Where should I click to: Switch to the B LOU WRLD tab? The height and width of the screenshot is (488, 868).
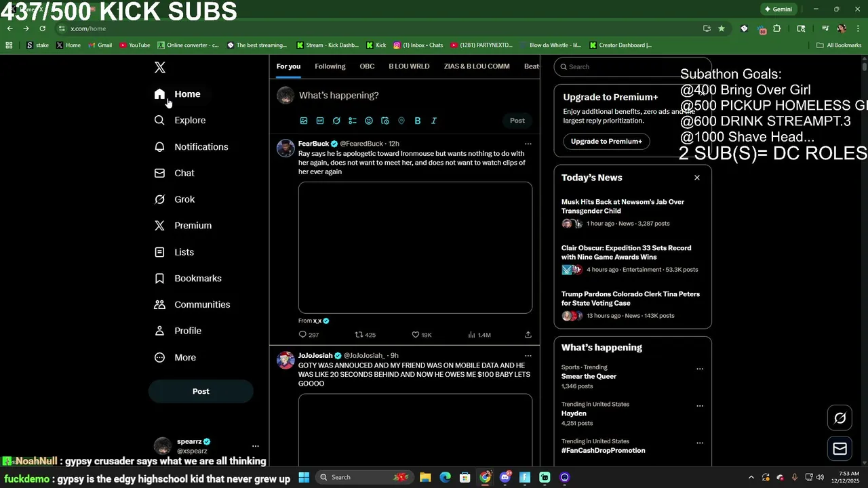tap(409, 66)
